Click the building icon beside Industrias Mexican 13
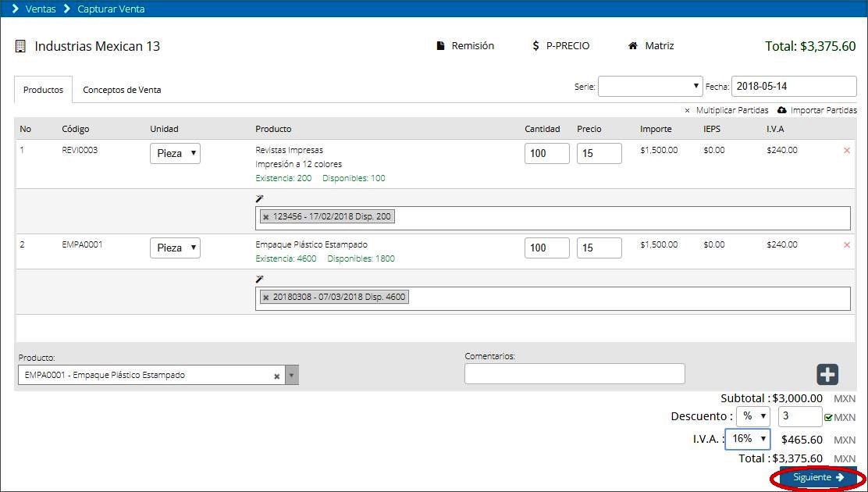The image size is (868, 492). tap(20, 47)
